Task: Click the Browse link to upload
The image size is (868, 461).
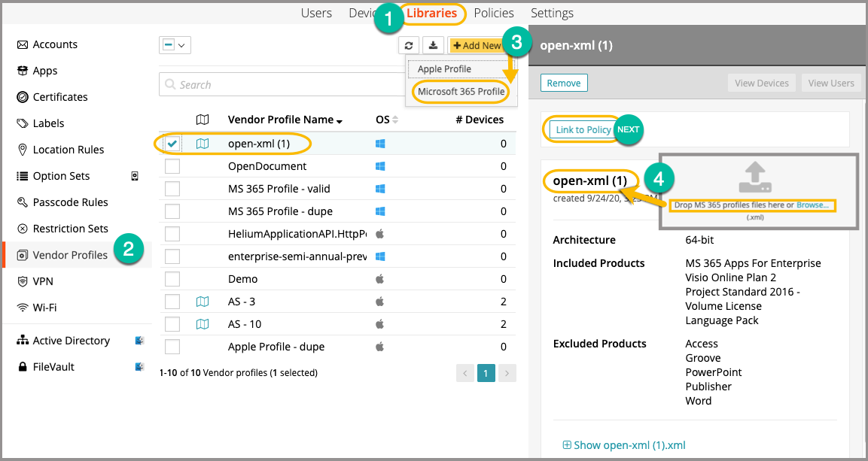Action: (x=816, y=205)
